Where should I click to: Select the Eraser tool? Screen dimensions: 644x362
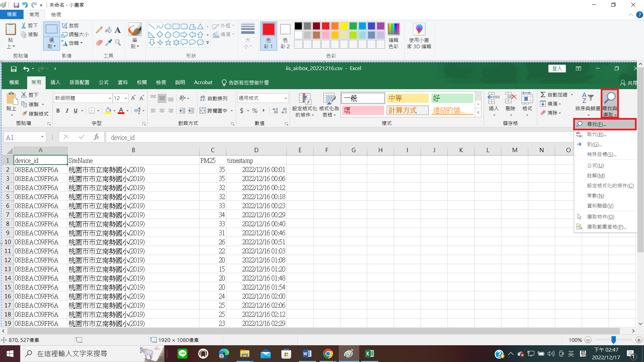pyautogui.click(x=99, y=43)
